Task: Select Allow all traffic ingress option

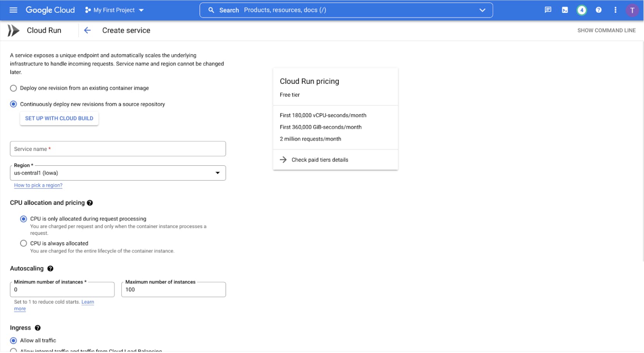Action: point(13,340)
